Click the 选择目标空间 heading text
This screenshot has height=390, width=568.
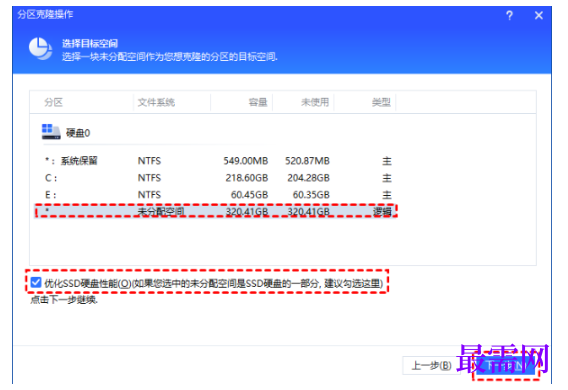click(x=90, y=44)
